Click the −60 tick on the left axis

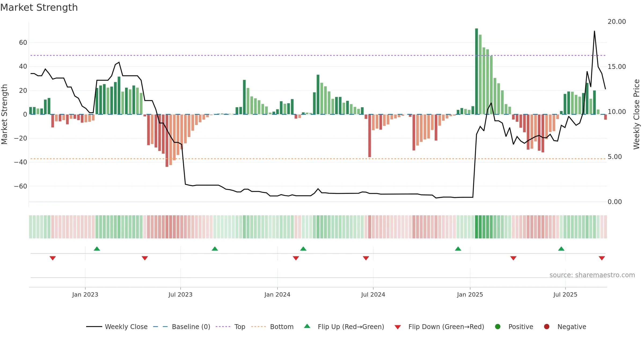click(21, 186)
